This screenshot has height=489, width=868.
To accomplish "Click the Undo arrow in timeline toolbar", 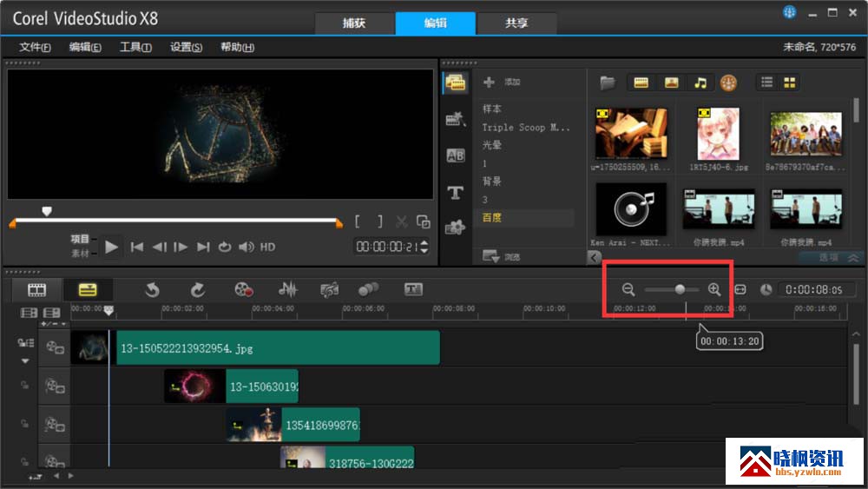I will 153,290.
